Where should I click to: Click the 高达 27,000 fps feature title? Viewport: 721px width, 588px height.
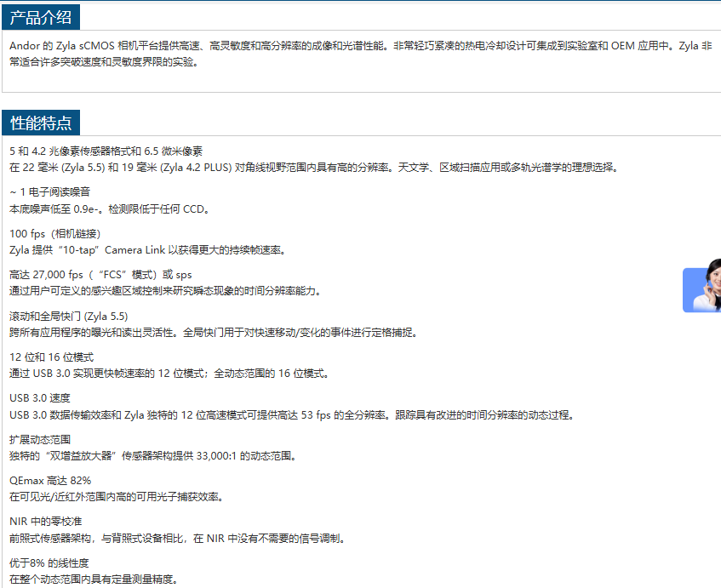coord(100,275)
